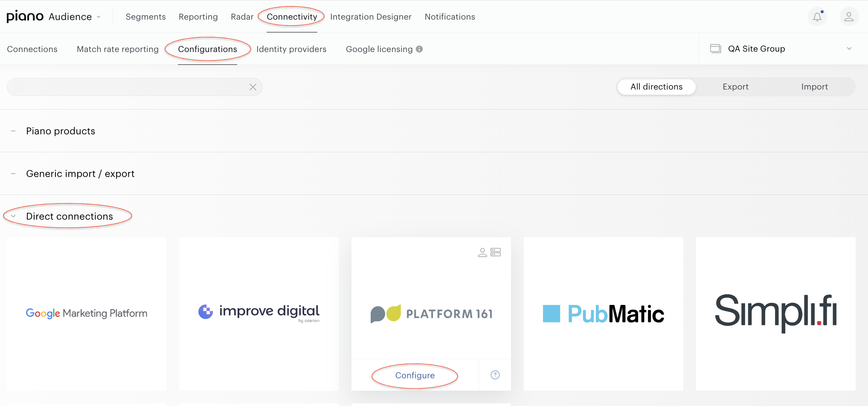Viewport: 868px width, 406px height.
Task: Switch to the Connections tab
Action: point(32,49)
